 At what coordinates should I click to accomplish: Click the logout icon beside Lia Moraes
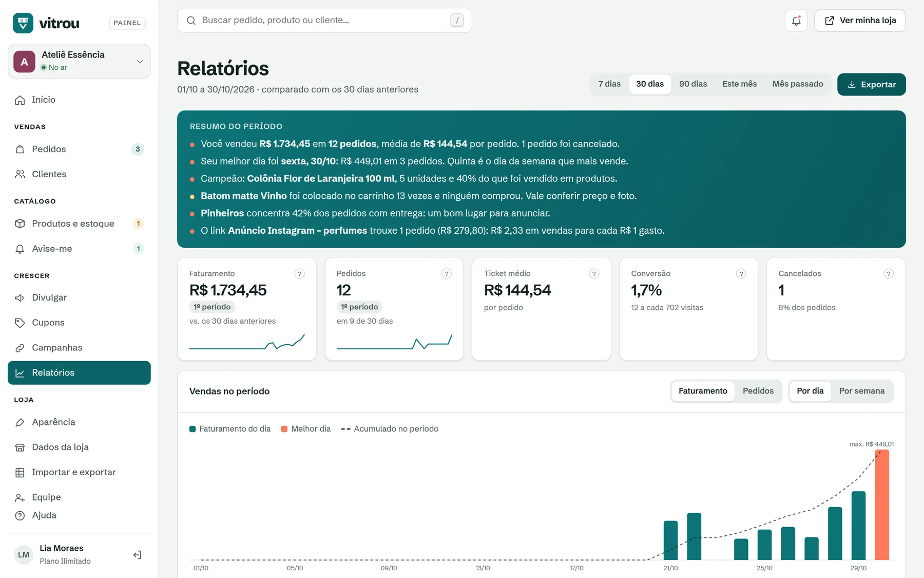tap(137, 554)
